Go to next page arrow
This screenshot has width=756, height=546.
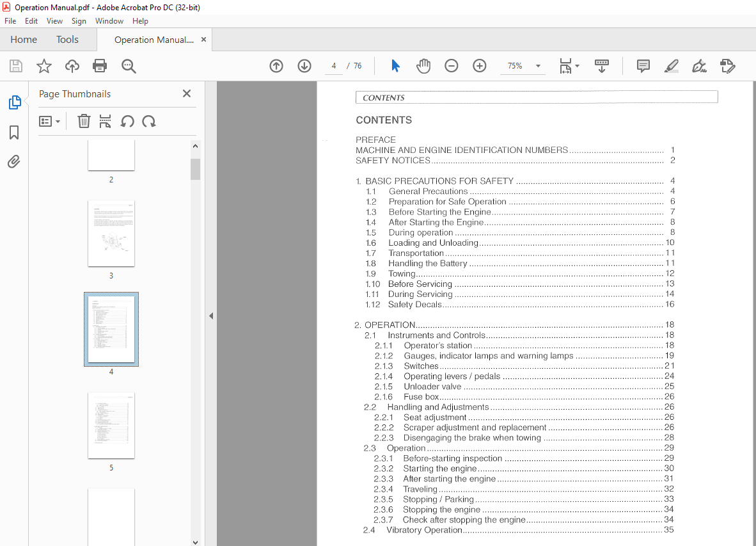pyautogui.click(x=304, y=66)
